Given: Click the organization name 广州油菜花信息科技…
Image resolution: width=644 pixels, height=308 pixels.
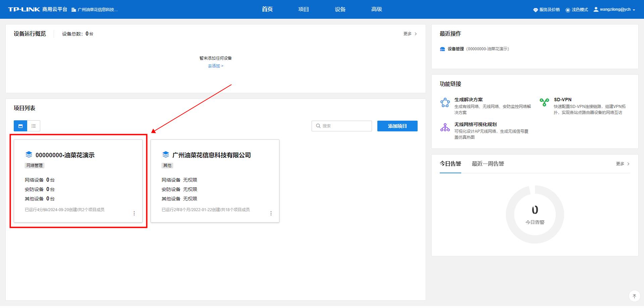Looking at the screenshot, I should pyautogui.click(x=98, y=10).
